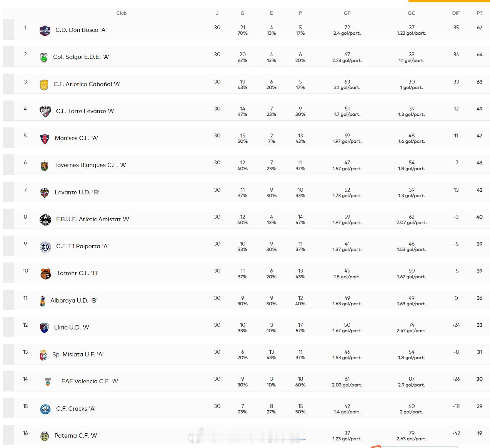Open Paterna C.F. 'A' team page
The image size is (490, 448).
pos(76,436)
